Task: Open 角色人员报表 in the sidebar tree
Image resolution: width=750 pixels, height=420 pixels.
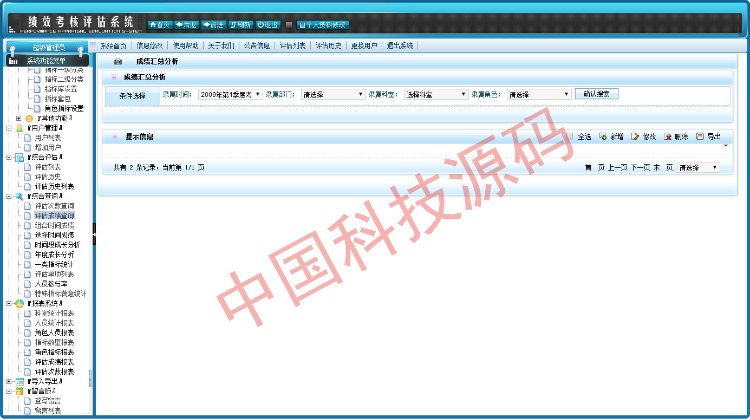Action: coord(55,333)
